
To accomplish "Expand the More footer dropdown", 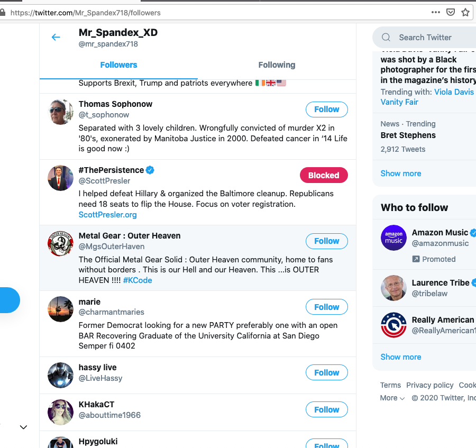I will pyautogui.click(x=392, y=398).
